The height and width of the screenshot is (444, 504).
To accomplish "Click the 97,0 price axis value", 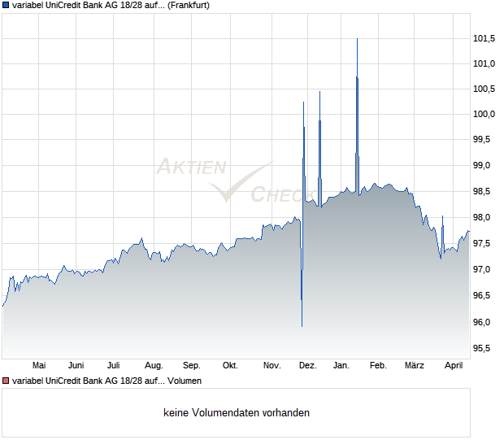I will pyautogui.click(x=481, y=269).
